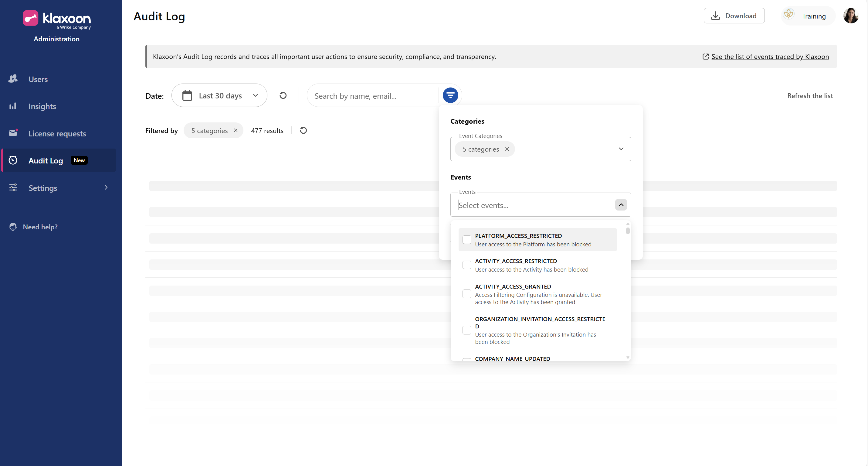Expand the Settings submenu
The height and width of the screenshot is (466, 868).
click(x=106, y=187)
